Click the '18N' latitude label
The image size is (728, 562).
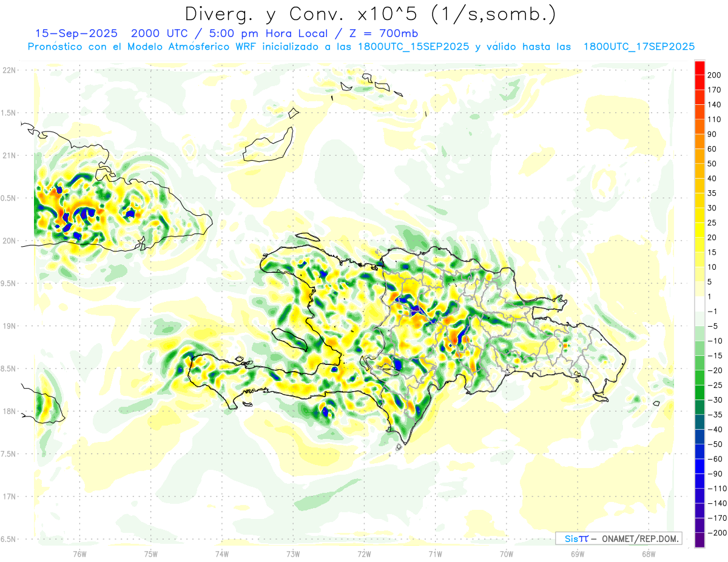pyautogui.click(x=8, y=411)
